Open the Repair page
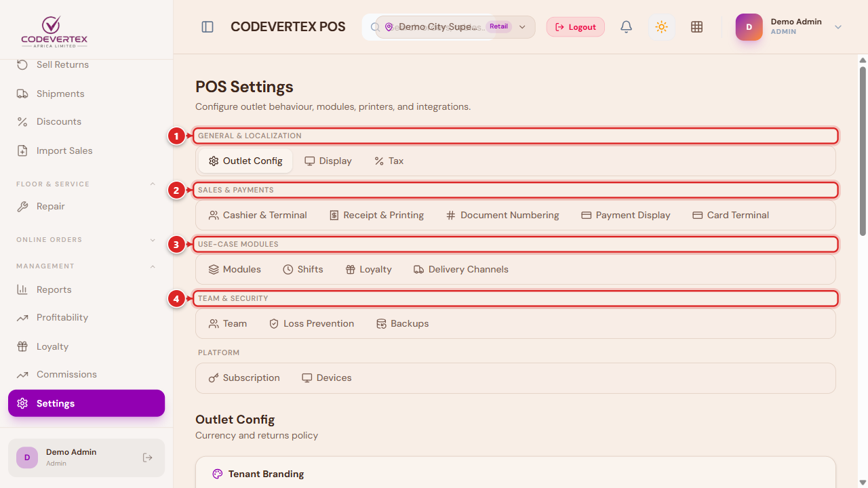The width and height of the screenshot is (868, 488). tap(86, 207)
